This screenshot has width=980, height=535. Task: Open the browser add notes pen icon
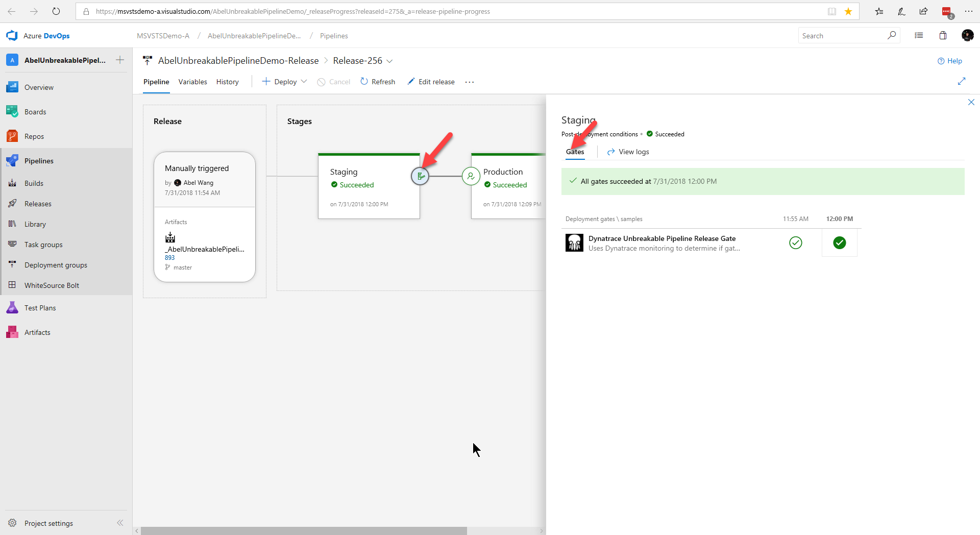(x=901, y=11)
